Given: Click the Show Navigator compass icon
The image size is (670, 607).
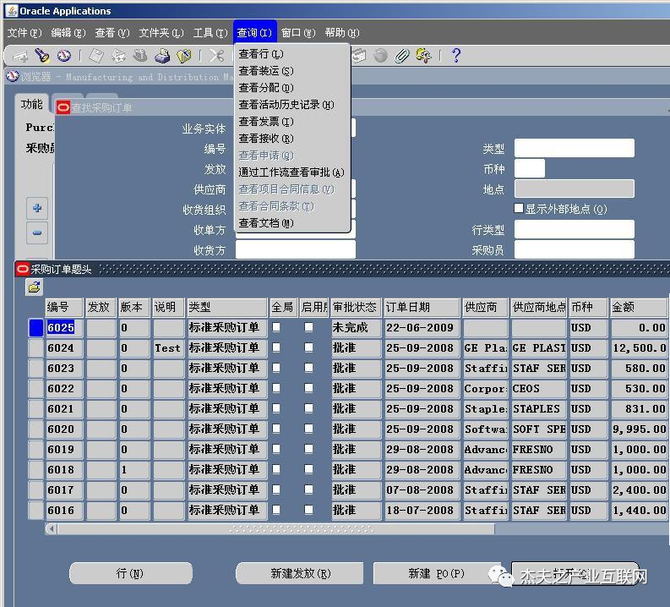Looking at the screenshot, I should tap(64, 56).
